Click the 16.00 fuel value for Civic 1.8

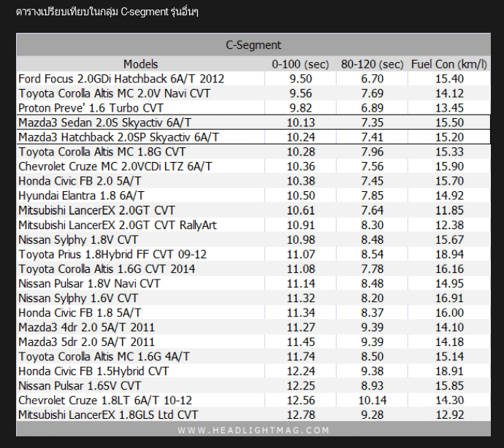pos(449,313)
